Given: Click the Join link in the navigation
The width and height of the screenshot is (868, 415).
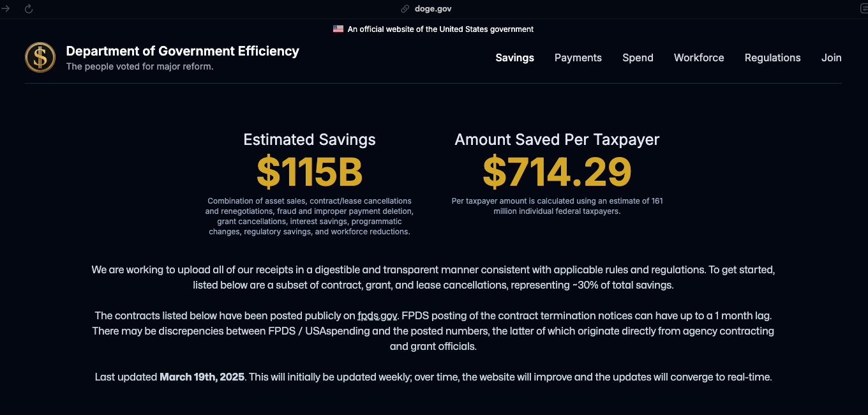Looking at the screenshot, I should coord(831,57).
